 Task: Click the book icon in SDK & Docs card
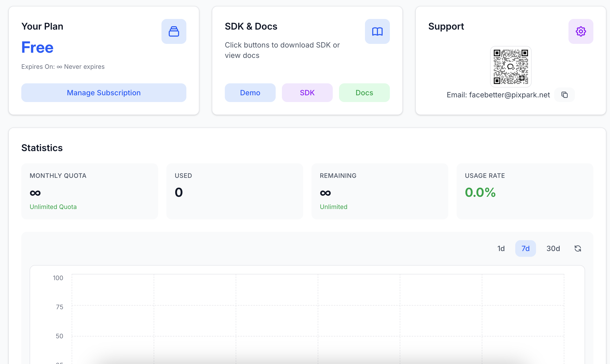point(377,31)
